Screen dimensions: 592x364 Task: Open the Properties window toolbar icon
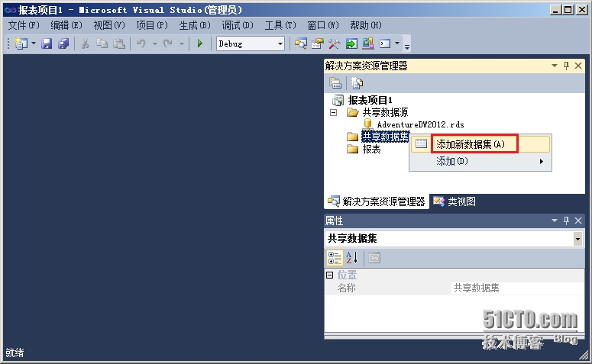tap(318, 43)
